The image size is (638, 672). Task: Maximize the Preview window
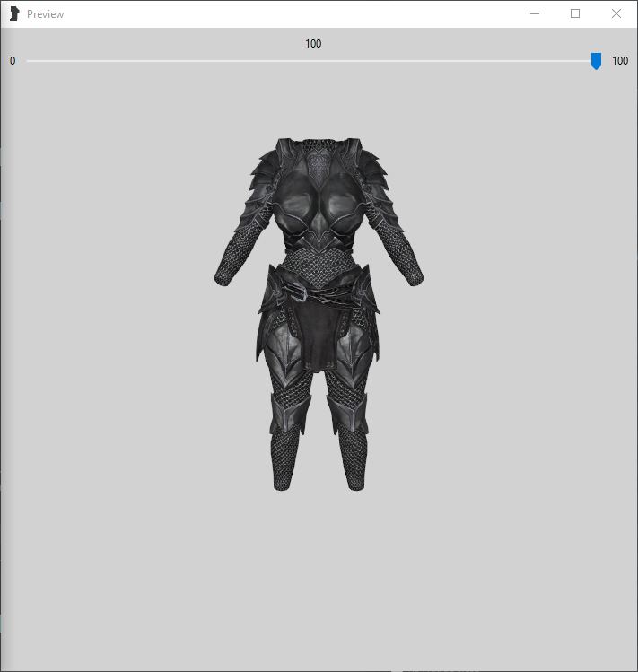pyautogui.click(x=575, y=13)
